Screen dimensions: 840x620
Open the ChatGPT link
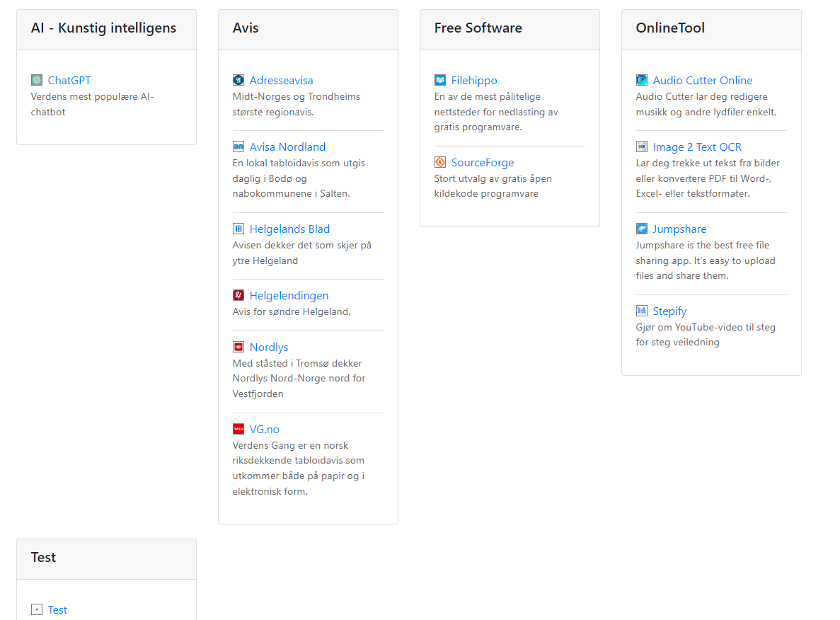[69, 81]
